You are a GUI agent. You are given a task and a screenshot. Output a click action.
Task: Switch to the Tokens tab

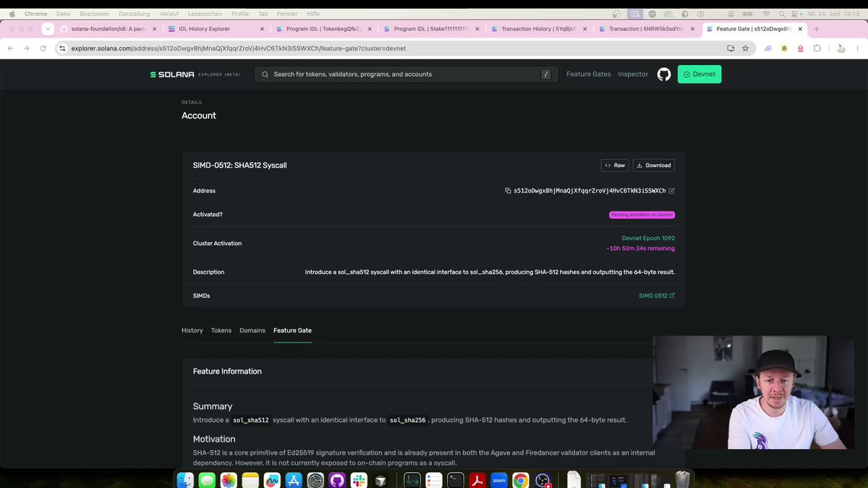pos(221,330)
